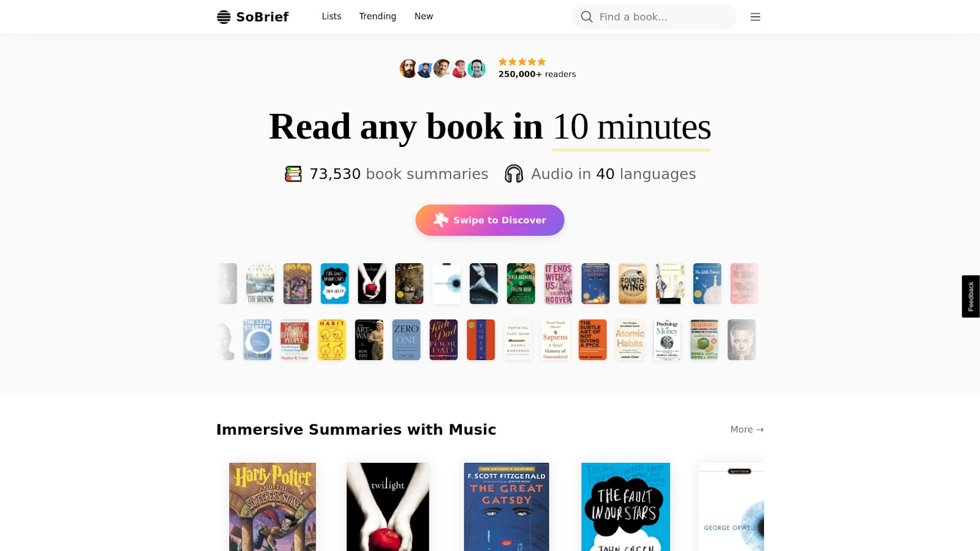Open the Harry Potter Sorcerer's Stone summary
Viewport: 980px width, 551px height.
[273, 507]
